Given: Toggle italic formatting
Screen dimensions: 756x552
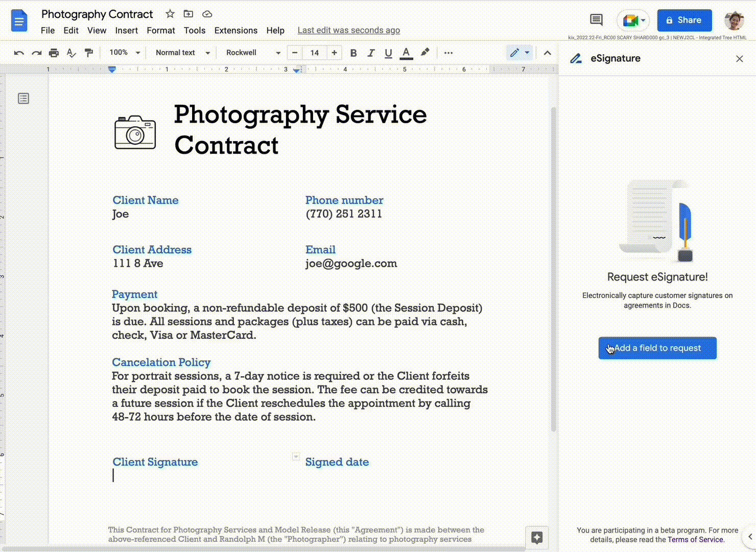Looking at the screenshot, I should [371, 53].
